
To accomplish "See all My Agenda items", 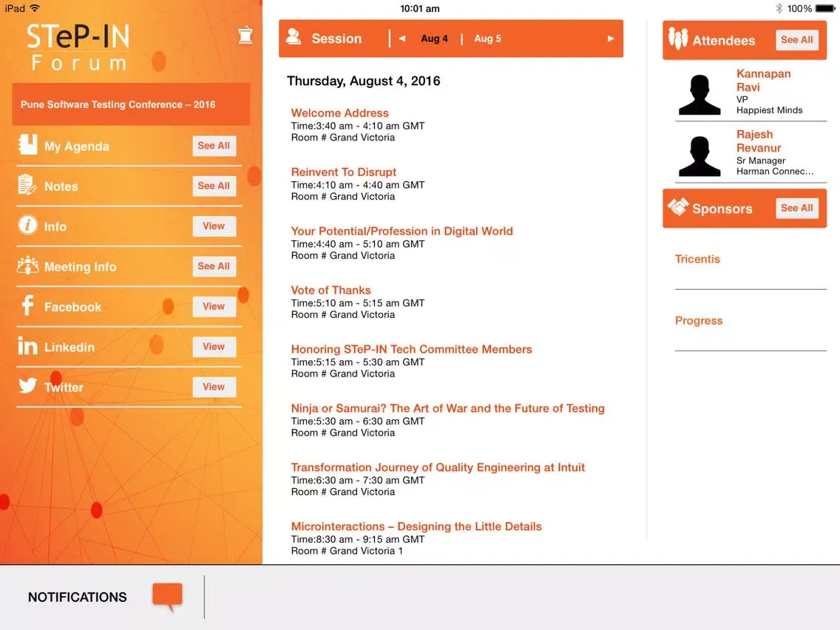I will coord(214,146).
